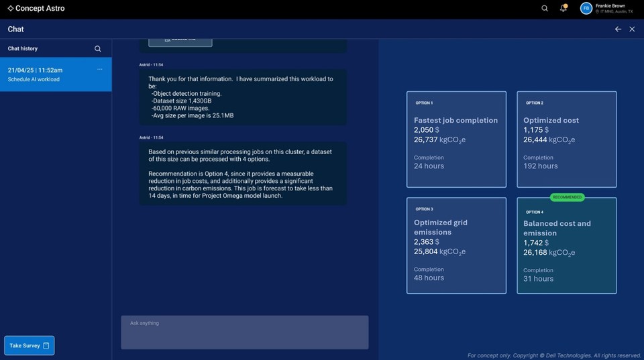Click the partially hidden button above the chat

[x=180, y=42]
